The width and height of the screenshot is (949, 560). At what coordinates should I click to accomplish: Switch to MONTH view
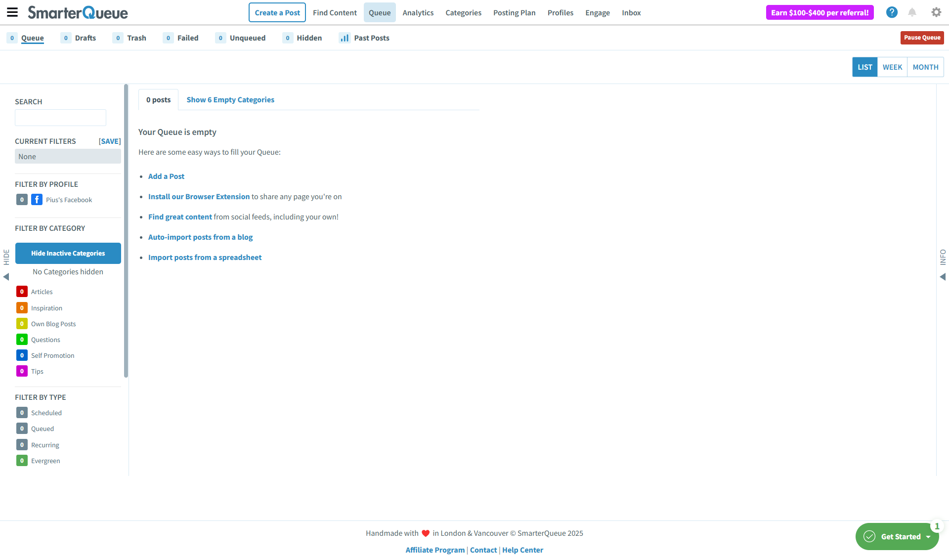pyautogui.click(x=925, y=67)
